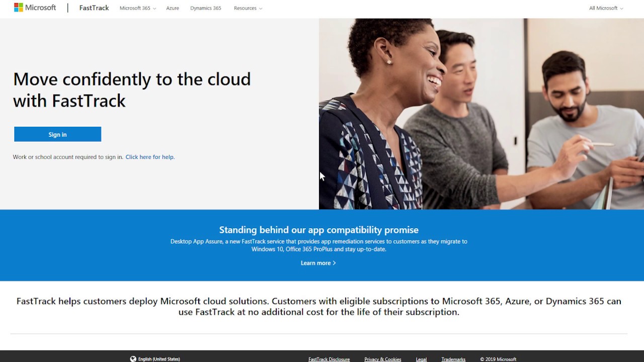This screenshot has height=362, width=644.
Task: Expand the All Microsoft menu
Action: tap(606, 8)
